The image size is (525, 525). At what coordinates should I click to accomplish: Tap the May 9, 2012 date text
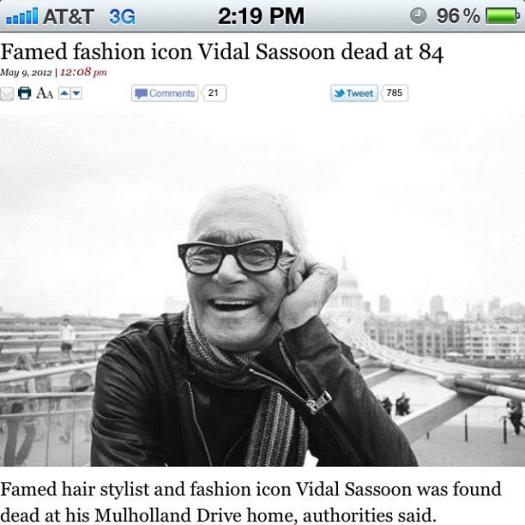click(26, 72)
